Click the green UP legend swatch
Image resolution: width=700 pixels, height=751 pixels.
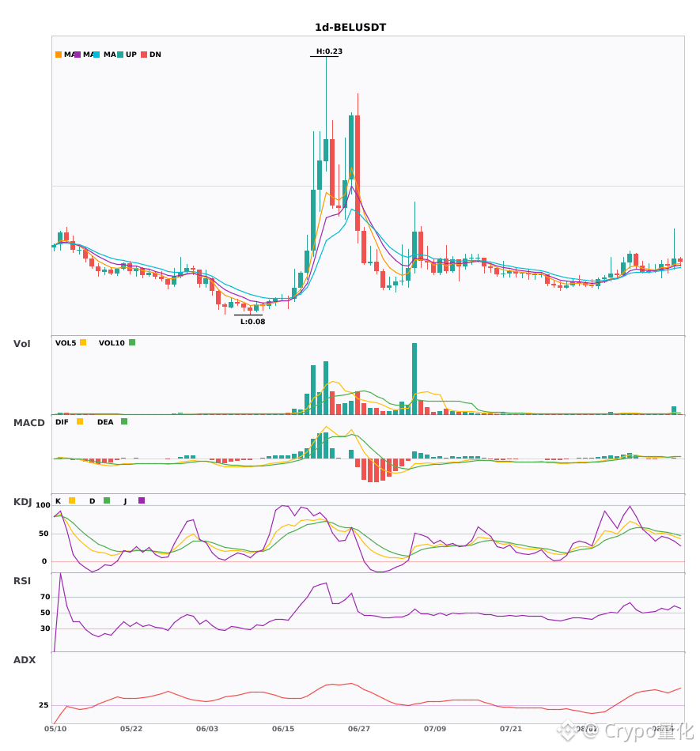pos(120,55)
